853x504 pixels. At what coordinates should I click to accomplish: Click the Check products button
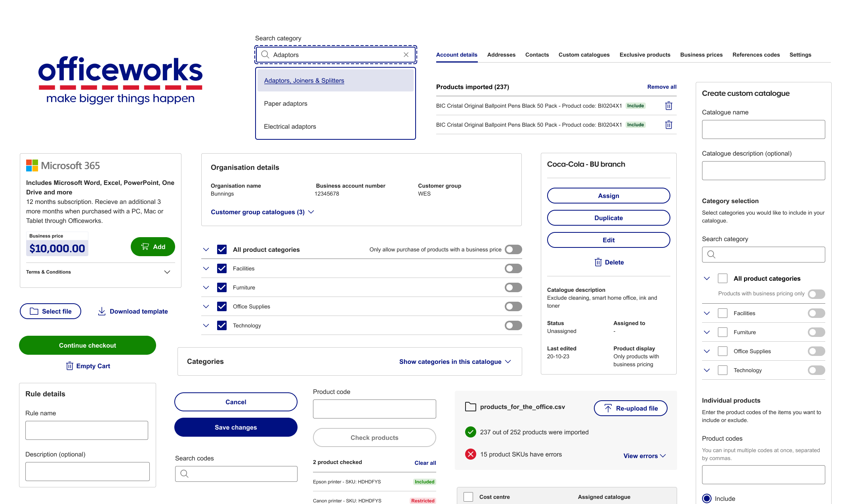pos(374,437)
